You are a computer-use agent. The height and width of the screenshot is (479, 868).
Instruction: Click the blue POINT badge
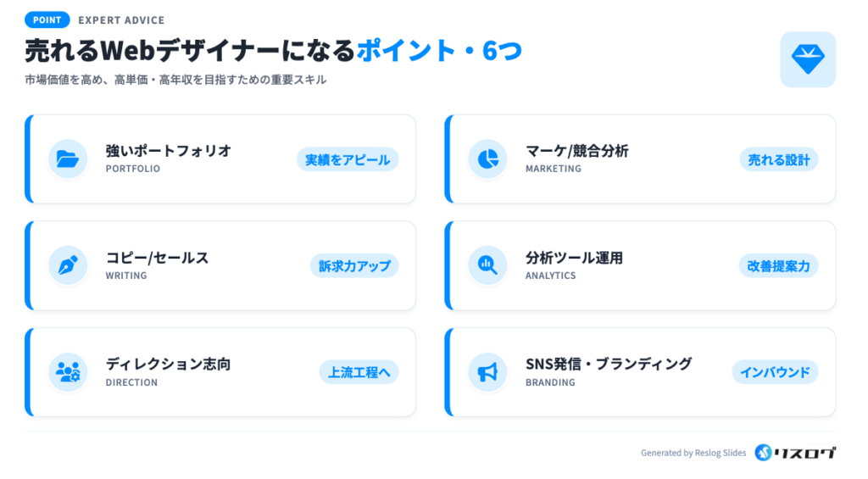point(47,19)
